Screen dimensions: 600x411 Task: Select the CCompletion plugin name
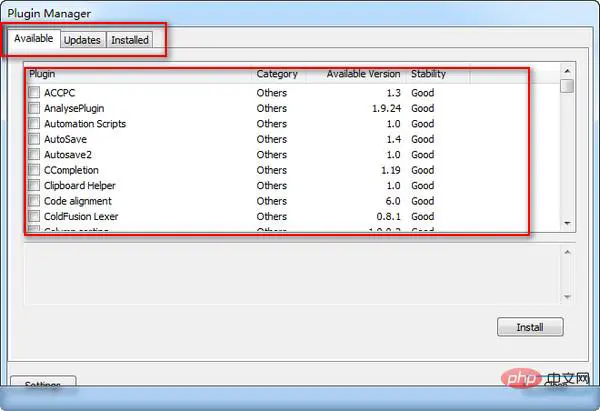pos(71,170)
